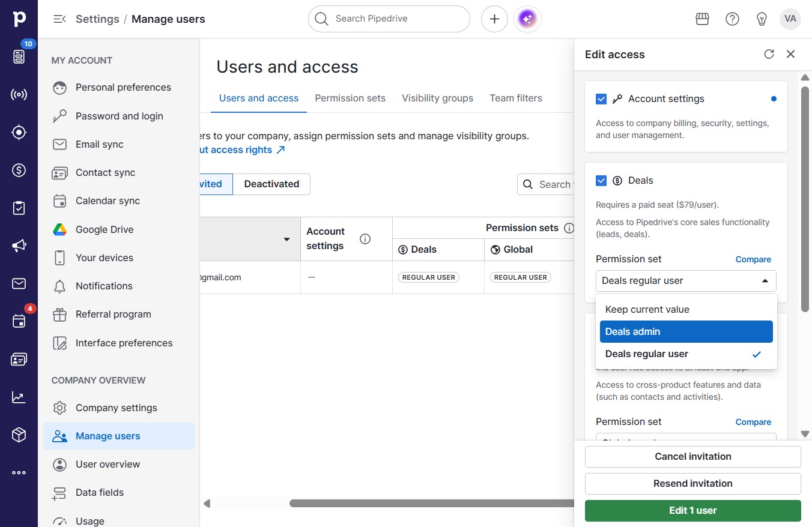Open the Contacts card icon in sidebar
Screen dimensions: 812x527
pos(19,359)
